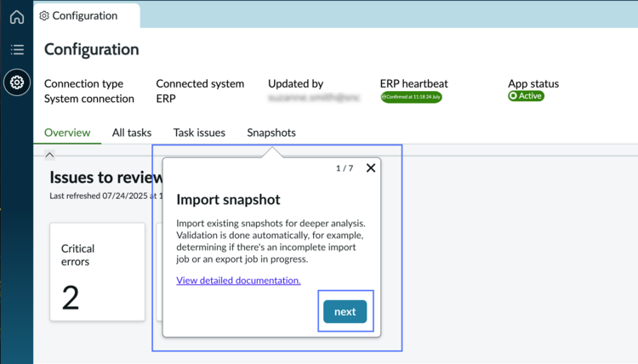Click the next button in the tooltip
The height and width of the screenshot is (364, 638).
click(x=345, y=311)
